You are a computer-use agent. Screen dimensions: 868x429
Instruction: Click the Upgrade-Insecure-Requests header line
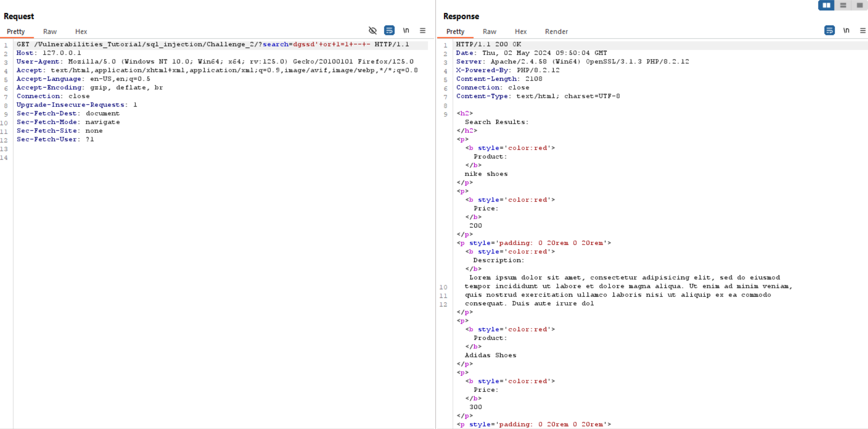point(77,105)
